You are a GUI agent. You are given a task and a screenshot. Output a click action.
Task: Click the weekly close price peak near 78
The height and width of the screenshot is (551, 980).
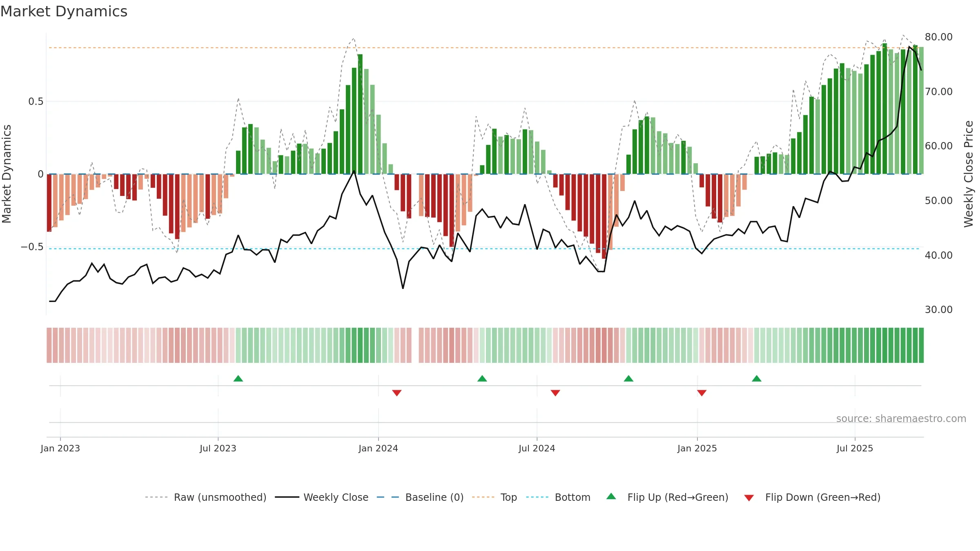click(909, 47)
